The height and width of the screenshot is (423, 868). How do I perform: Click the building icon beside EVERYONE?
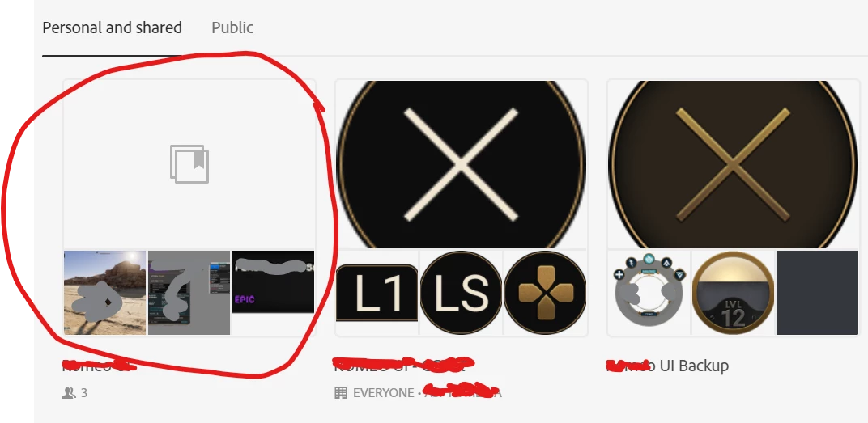[x=341, y=393]
